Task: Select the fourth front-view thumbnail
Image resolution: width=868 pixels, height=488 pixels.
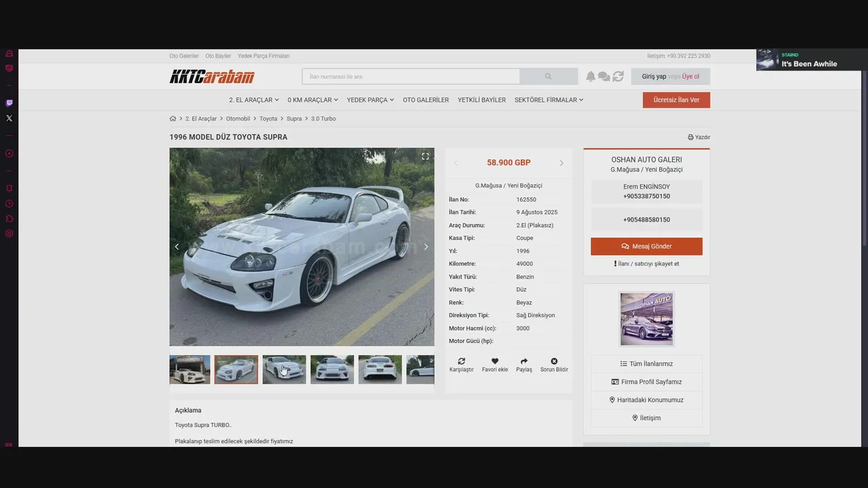Action: click(x=332, y=369)
